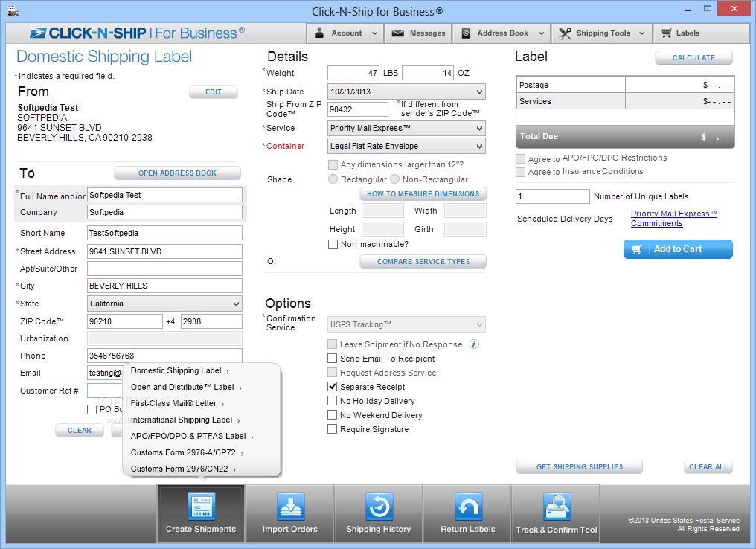Click COMPARE SERVICE TYPES button
756x549 pixels.
tap(423, 262)
